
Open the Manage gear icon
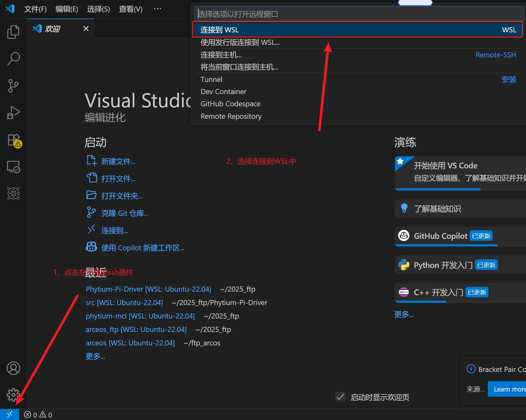click(x=13, y=395)
